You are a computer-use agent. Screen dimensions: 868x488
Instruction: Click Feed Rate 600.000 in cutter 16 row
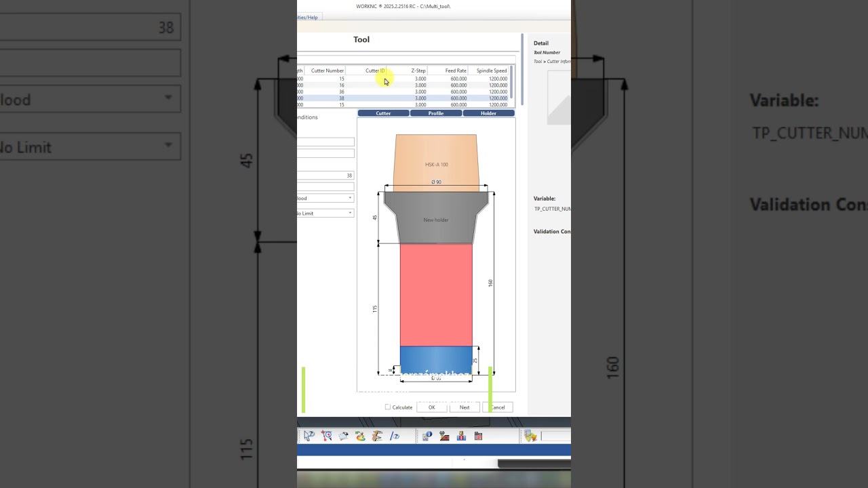click(x=458, y=85)
